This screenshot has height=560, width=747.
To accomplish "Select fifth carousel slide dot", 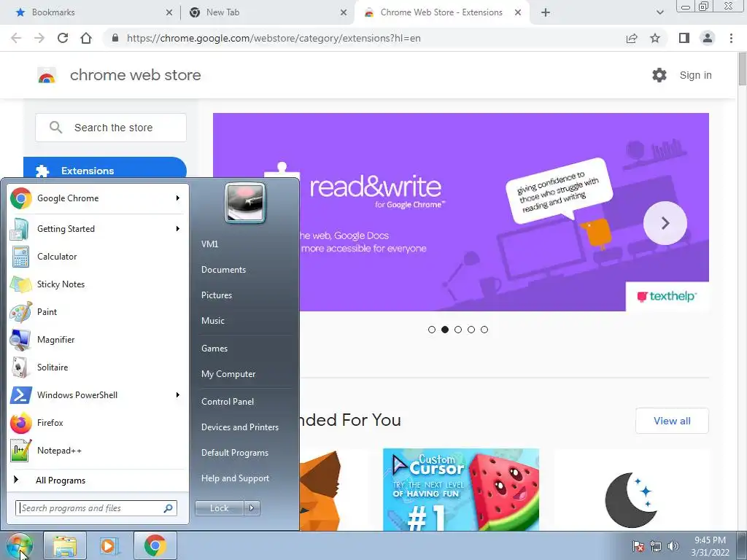I will point(484,330).
